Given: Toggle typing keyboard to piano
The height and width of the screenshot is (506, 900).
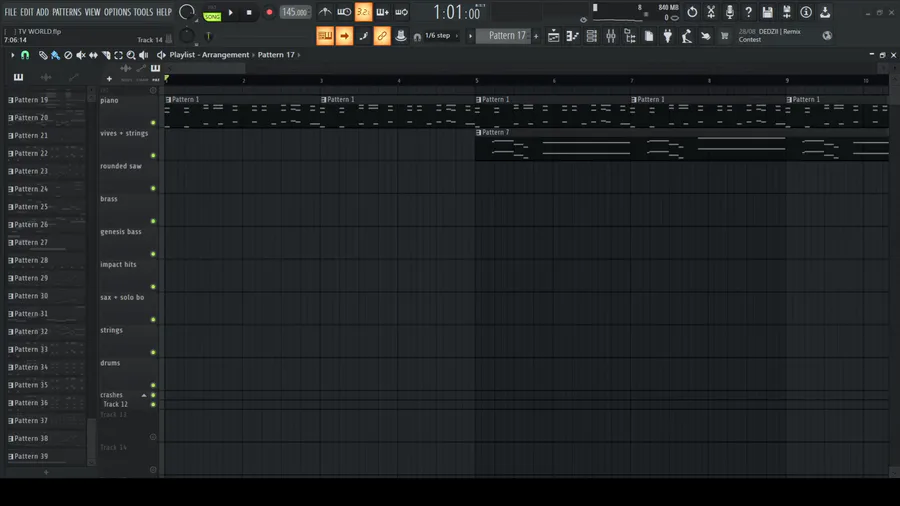Looking at the screenshot, I should [325, 36].
